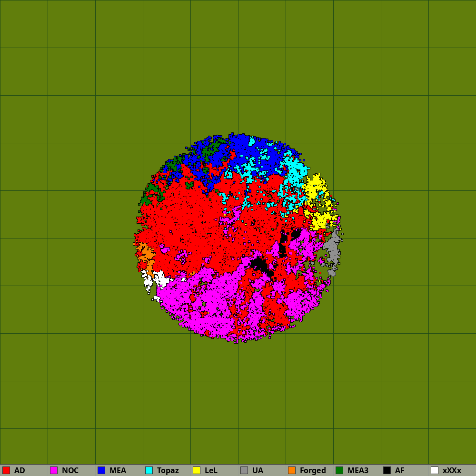Viewport: 476px width, 476px height.
Task: Click the black AF legend swatch
Action: [387, 470]
